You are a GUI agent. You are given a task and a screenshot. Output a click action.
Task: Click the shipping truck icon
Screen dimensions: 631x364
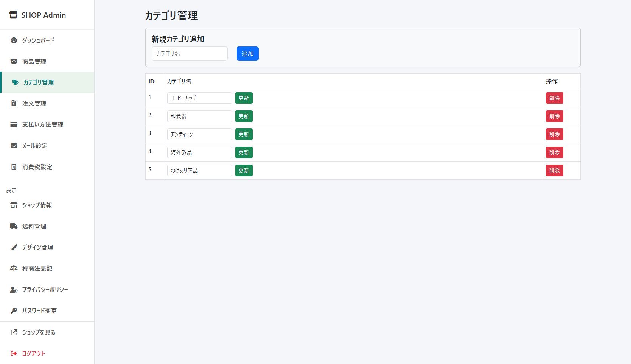tap(14, 226)
